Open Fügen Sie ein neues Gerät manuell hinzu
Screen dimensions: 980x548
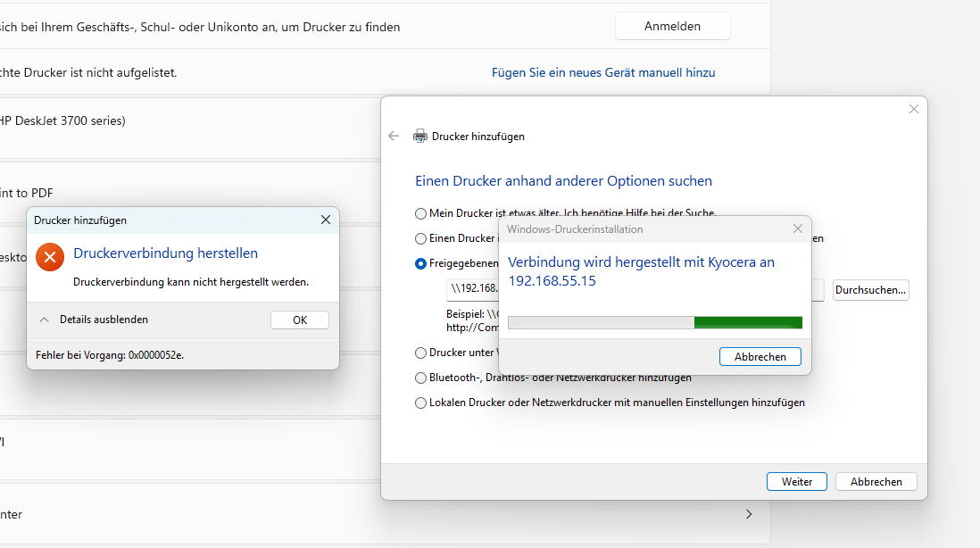(602, 72)
